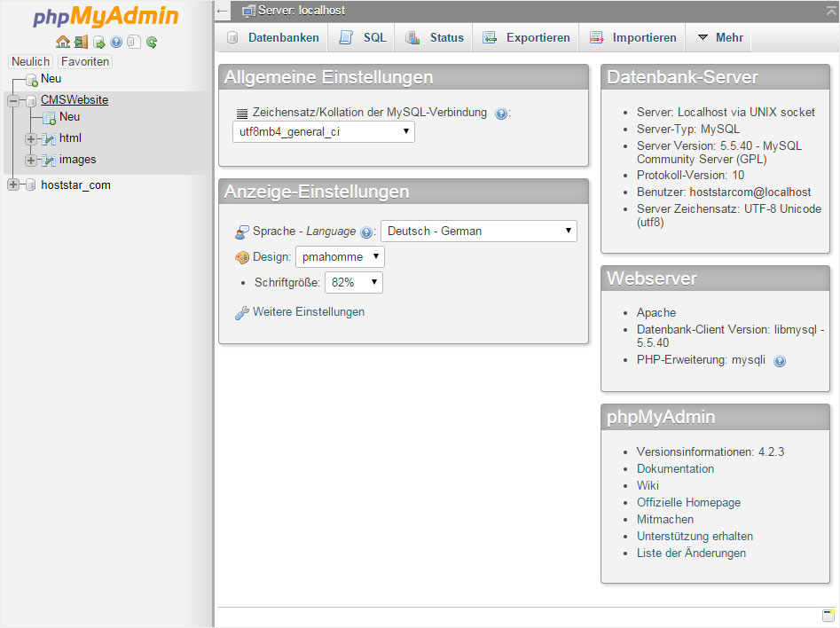The height and width of the screenshot is (628, 840).
Task: Click the phpMyAdmin logo
Action: [x=106, y=16]
